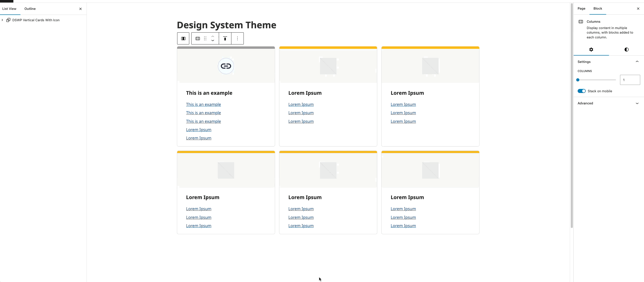Open the Settings gear tab
This screenshot has height=282, width=644.
(591, 50)
